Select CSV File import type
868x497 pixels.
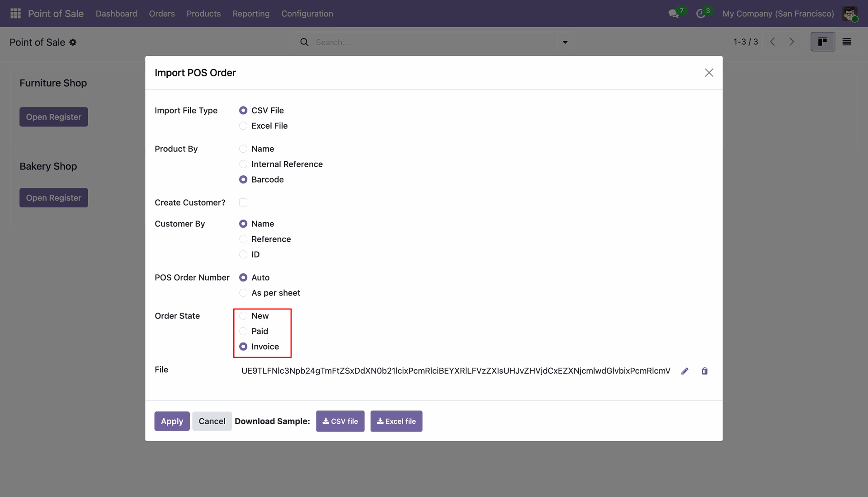pyautogui.click(x=243, y=110)
